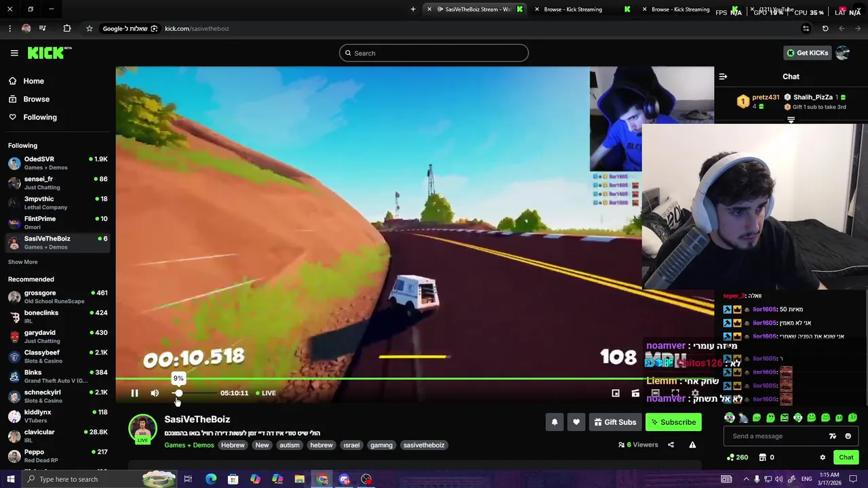Open the hamburger sidebar menu
The width and height of the screenshot is (868, 488).
[14, 53]
